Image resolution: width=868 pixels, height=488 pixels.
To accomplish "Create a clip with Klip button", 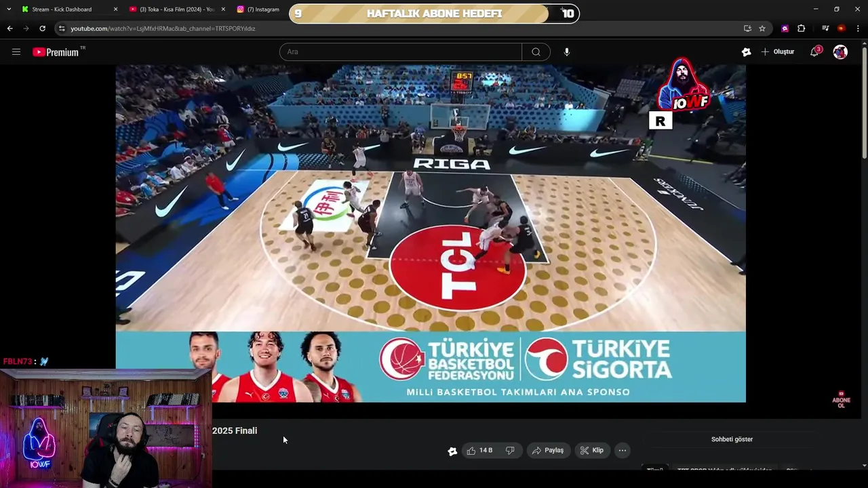I will coord(591,450).
